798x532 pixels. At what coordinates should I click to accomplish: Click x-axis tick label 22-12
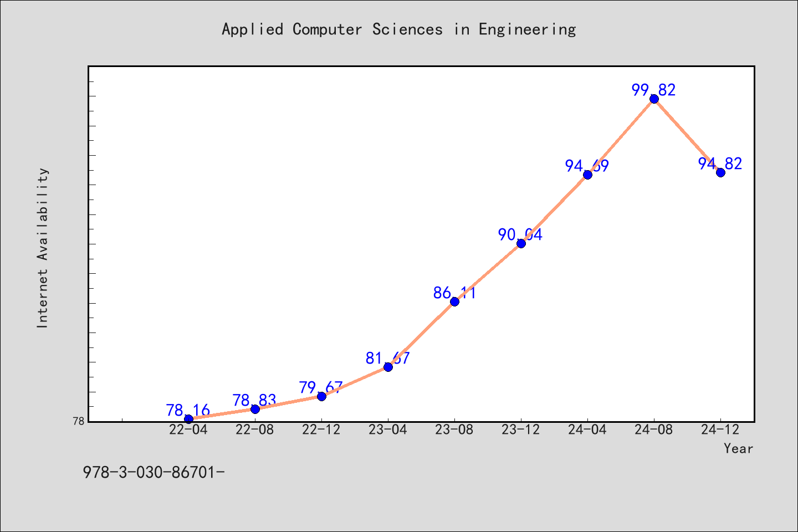coord(321,430)
